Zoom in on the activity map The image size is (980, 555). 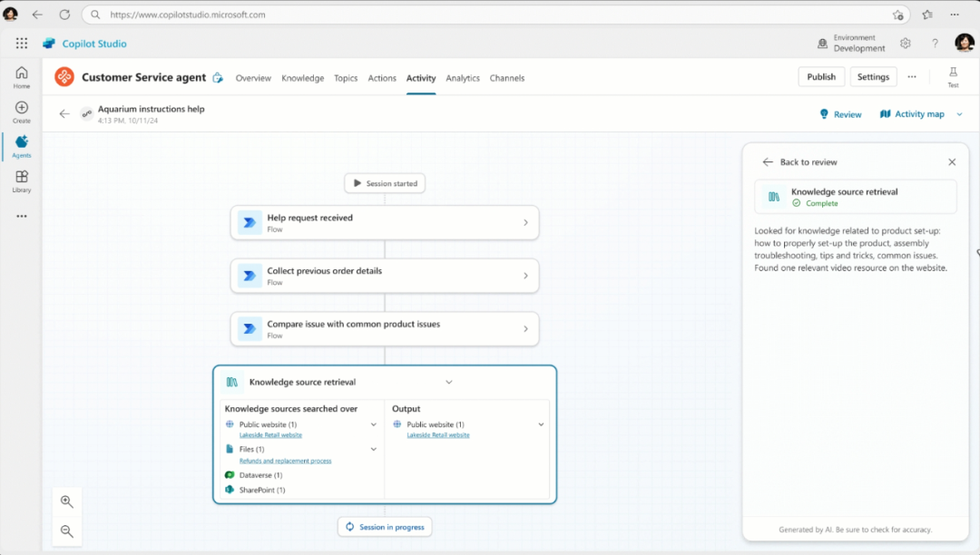pos(67,501)
